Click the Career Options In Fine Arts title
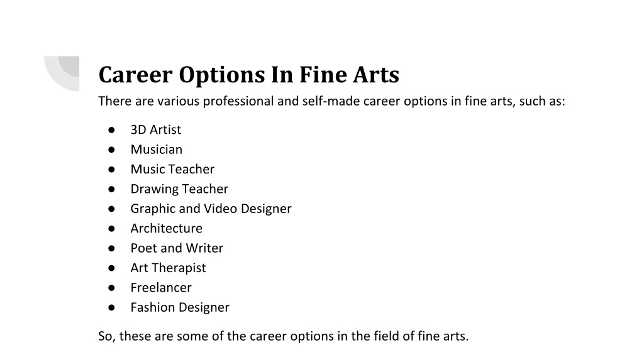The image size is (644, 362). (248, 75)
